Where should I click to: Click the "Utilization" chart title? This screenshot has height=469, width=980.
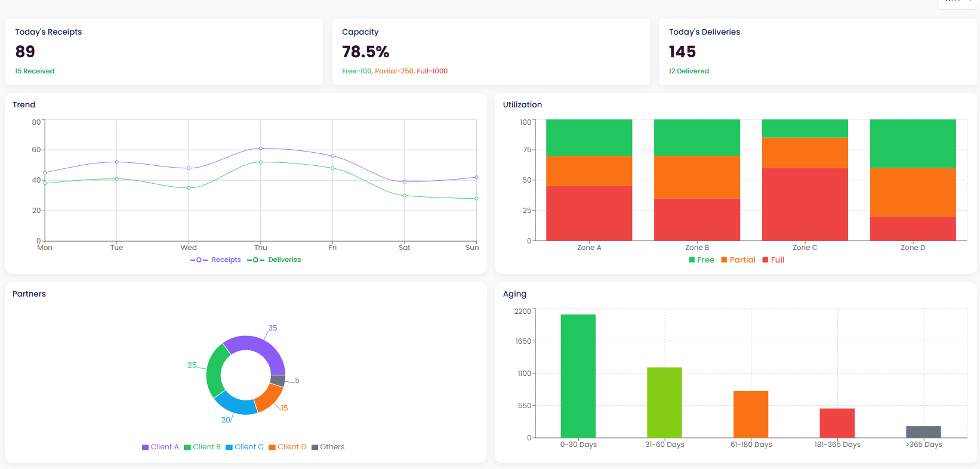[522, 104]
